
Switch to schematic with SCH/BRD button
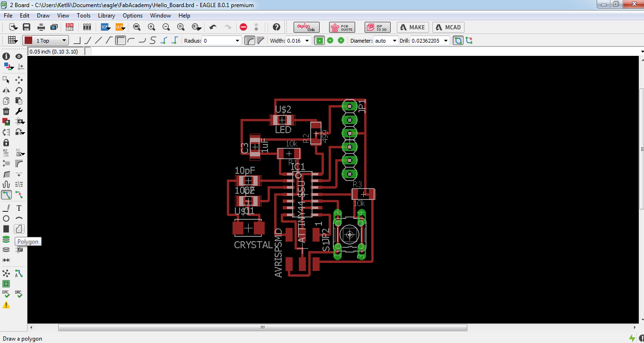[70, 27]
